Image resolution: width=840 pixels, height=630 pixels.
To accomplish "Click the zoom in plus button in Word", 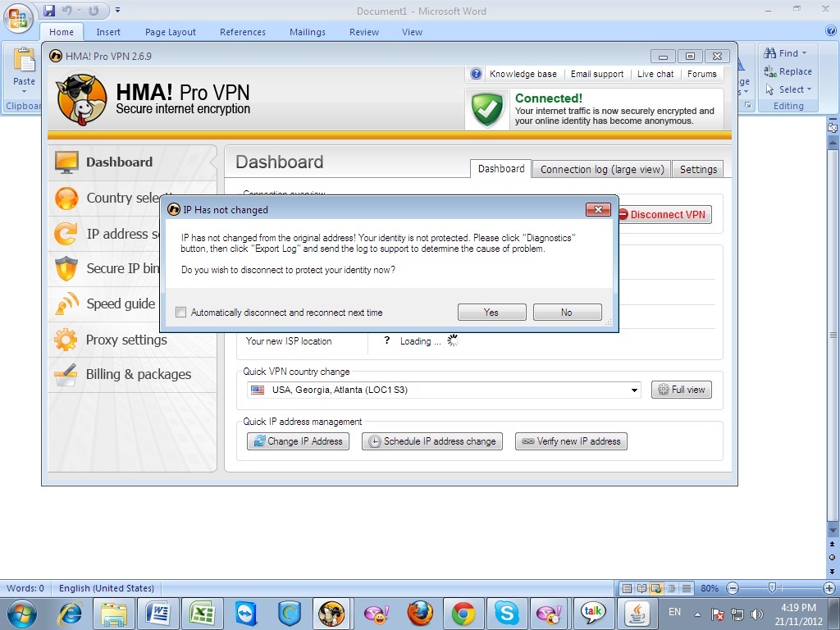I will coord(830,588).
